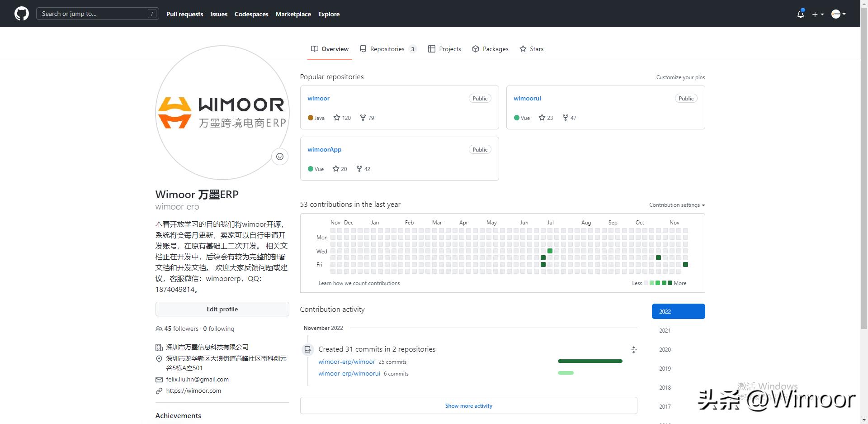Viewport: 868px width, 424px height.
Task: Open the user avatar menu
Action: pyautogui.click(x=838, y=14)
